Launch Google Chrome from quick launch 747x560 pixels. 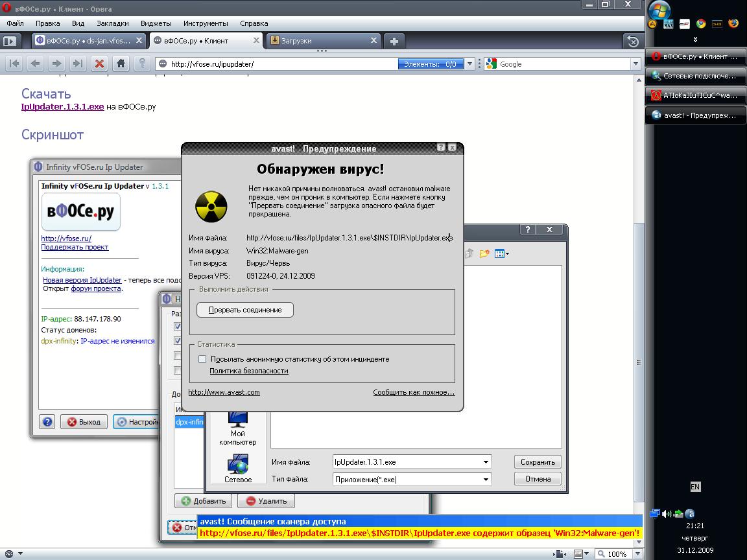coord(701,24)
